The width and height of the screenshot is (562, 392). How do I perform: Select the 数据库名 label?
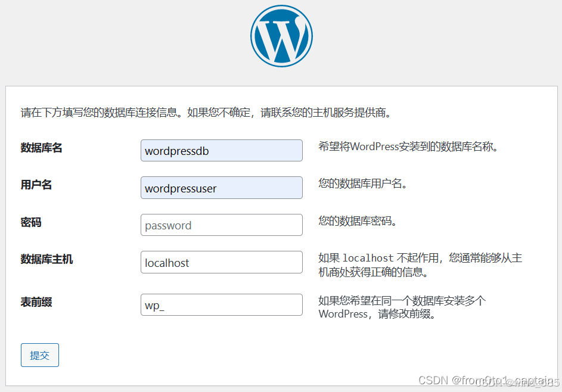41,148
